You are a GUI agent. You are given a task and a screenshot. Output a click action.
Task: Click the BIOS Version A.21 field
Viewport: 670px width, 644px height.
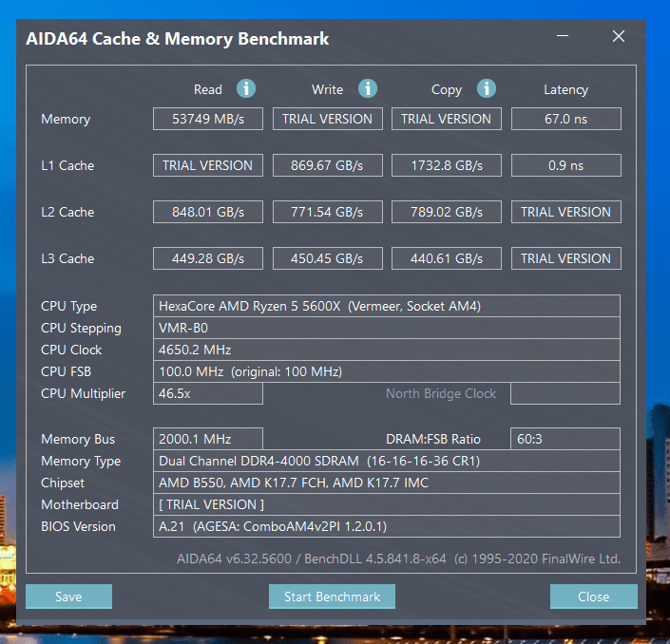tap(387, 526)
